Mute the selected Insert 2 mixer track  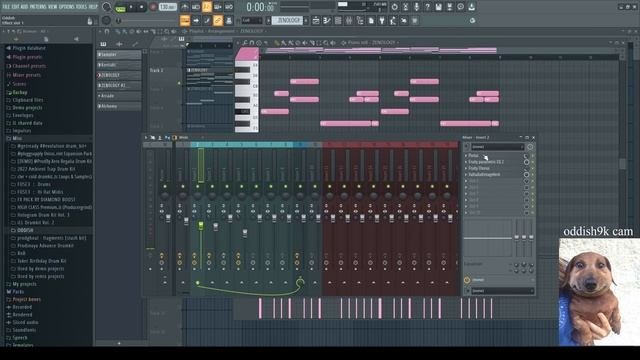coord(198,187)
